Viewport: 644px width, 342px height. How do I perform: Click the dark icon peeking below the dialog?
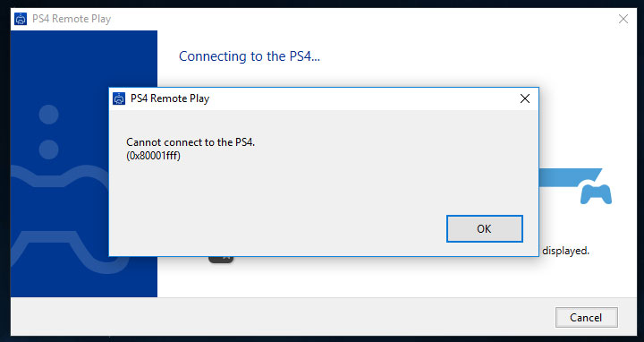(x=221, y=260)
